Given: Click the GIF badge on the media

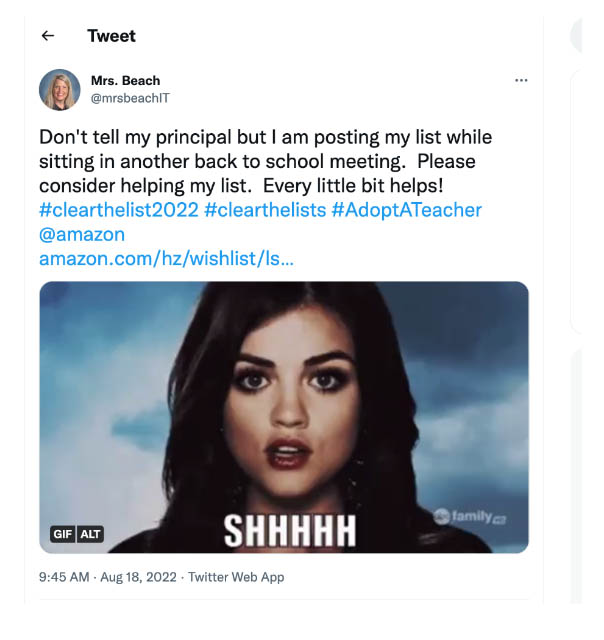Looking at the screenshot, I should (64, 534).
